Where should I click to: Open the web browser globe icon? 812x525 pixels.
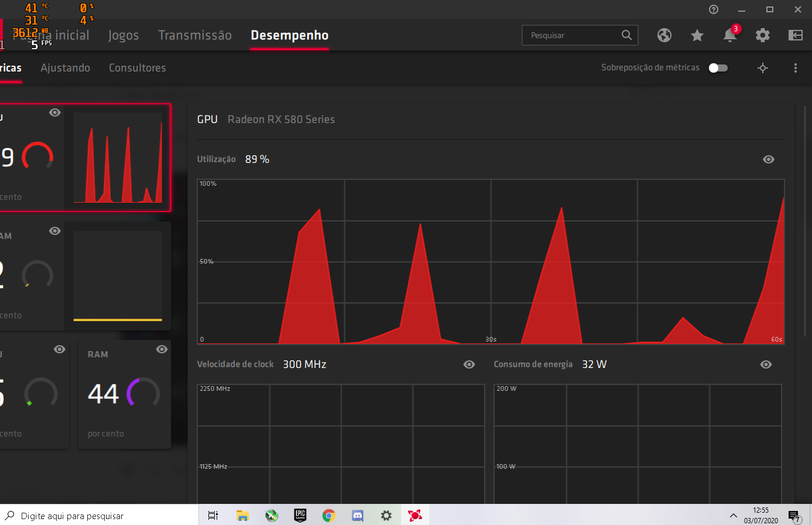[664, 35]
